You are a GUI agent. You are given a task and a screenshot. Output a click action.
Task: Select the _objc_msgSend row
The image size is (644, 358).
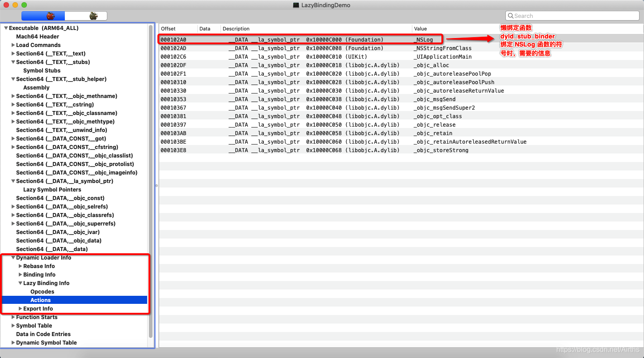[x=401, y=99]
